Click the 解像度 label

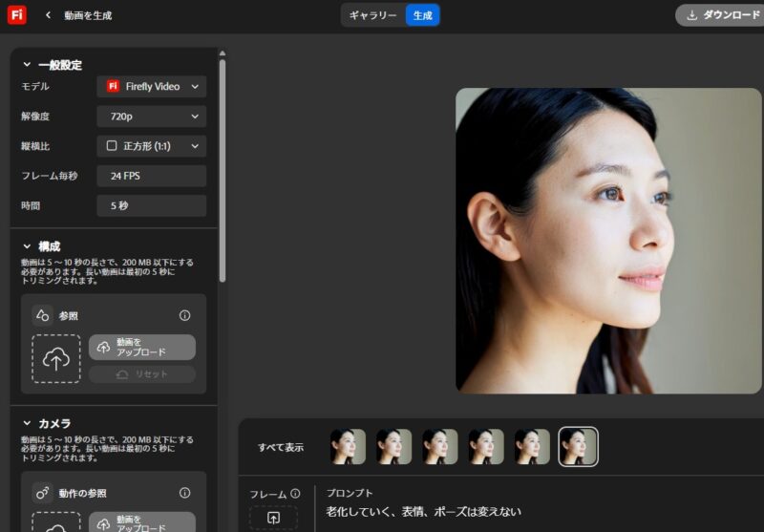click(35, 117)
